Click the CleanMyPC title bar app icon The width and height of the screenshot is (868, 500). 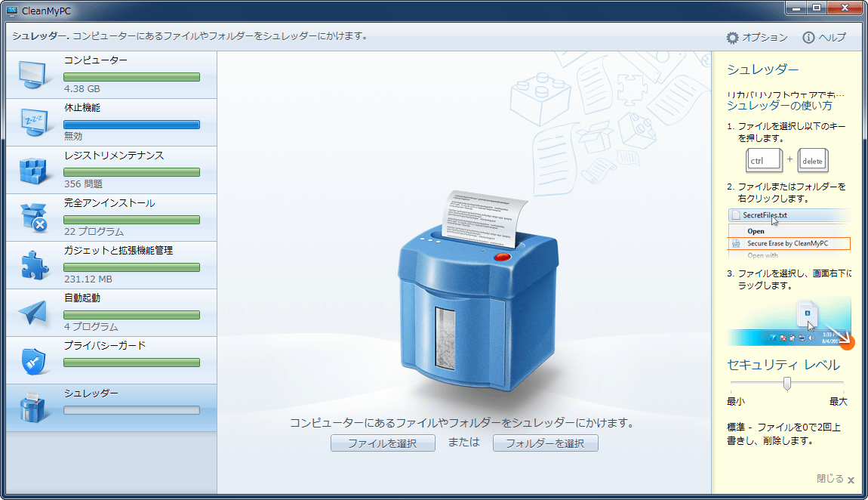pyautogui.click(x=11, y=11)
